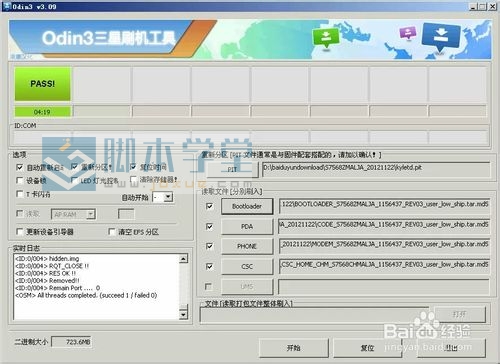Click the 复位 reset button
Image resolution: width=500 pixels, height=364 pixels.
(x=367, y=348)
